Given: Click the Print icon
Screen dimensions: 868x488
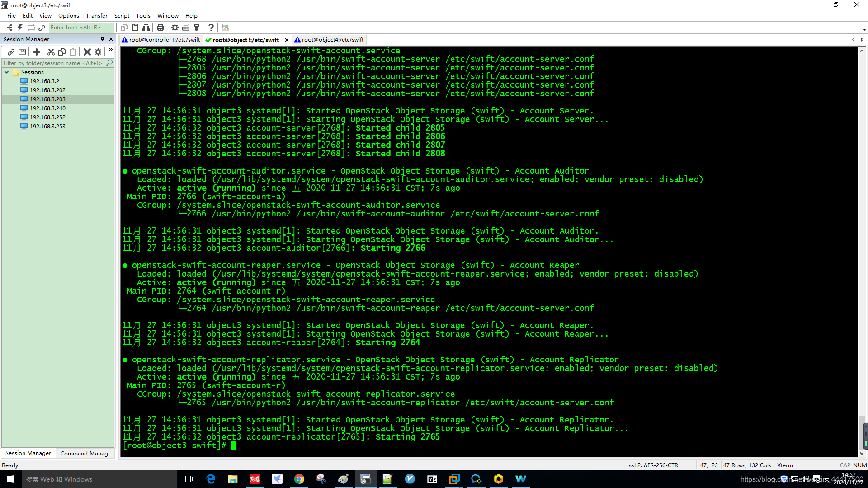Looking at the screenshot, I should coord(160,28).
